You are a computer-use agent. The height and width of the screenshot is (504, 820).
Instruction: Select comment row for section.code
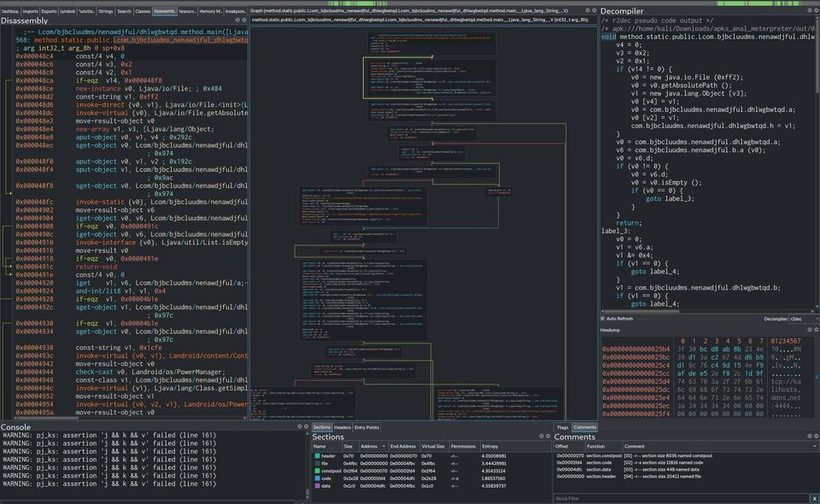click(686, 463)
